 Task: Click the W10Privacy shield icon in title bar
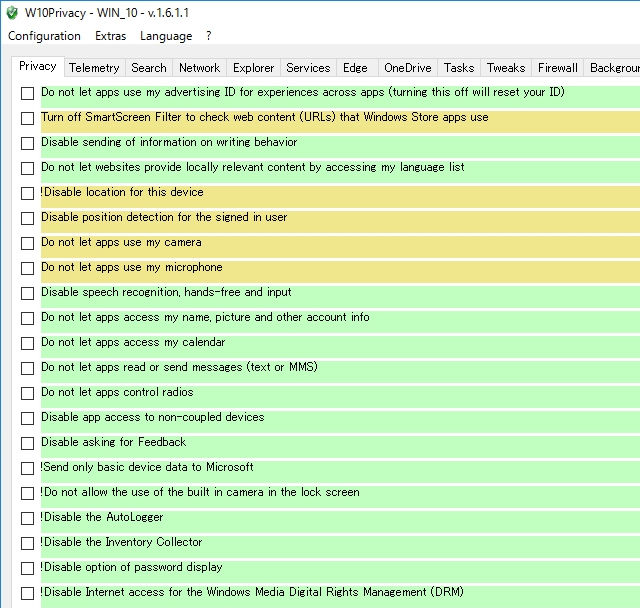[12, 13]
